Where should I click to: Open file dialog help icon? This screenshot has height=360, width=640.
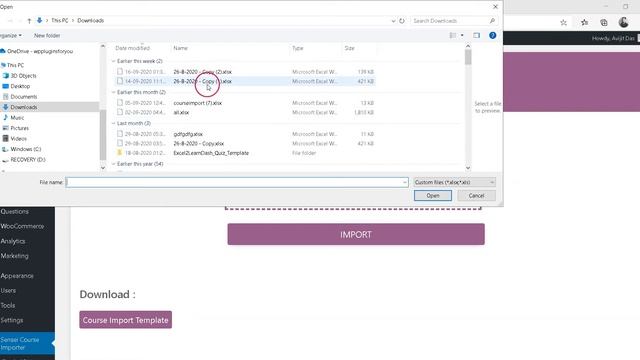[493, 36]
